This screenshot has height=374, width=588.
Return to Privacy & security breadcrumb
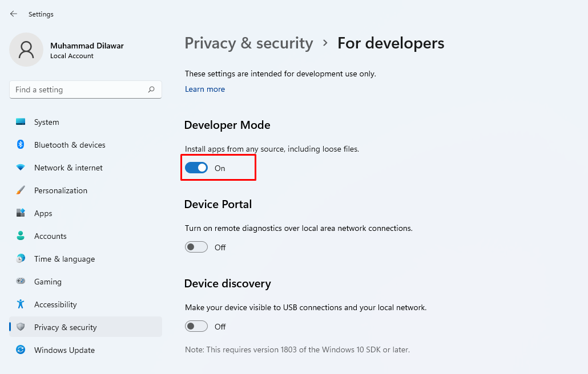[249, 43]
